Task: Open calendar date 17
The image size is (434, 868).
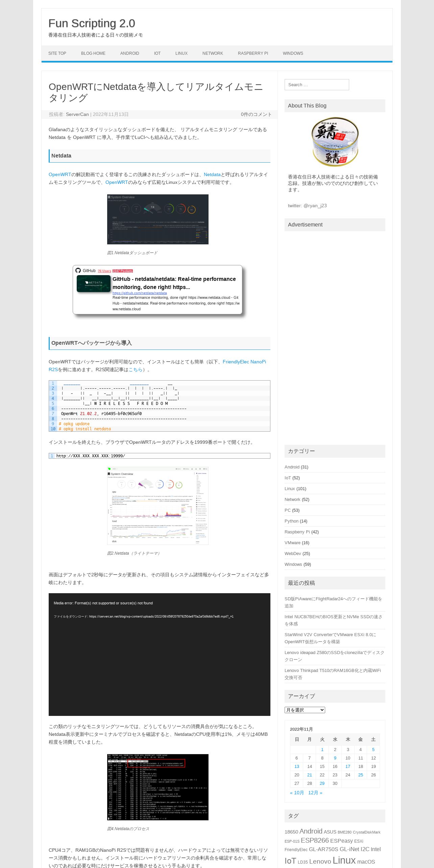Action: pyautogui.click(x=348, y=767)
